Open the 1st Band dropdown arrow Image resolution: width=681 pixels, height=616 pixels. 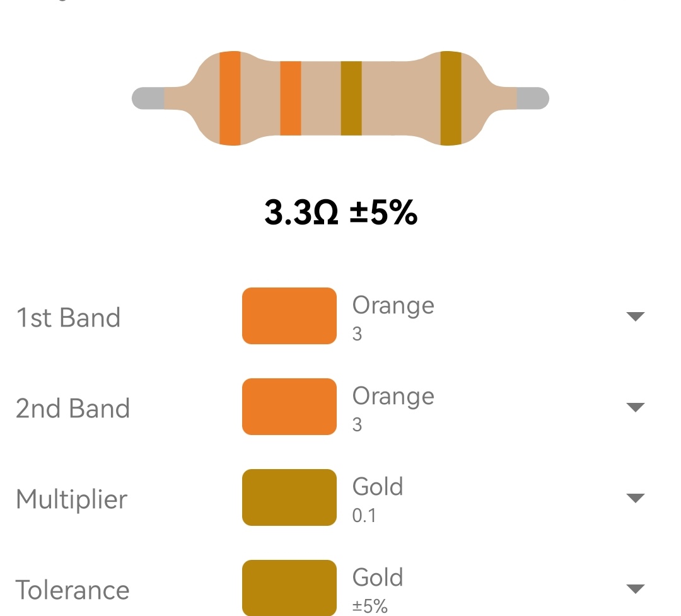[636, 317]
